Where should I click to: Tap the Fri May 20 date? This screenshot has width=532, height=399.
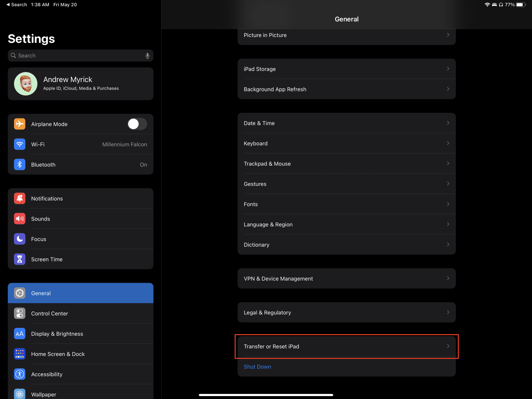65,5
